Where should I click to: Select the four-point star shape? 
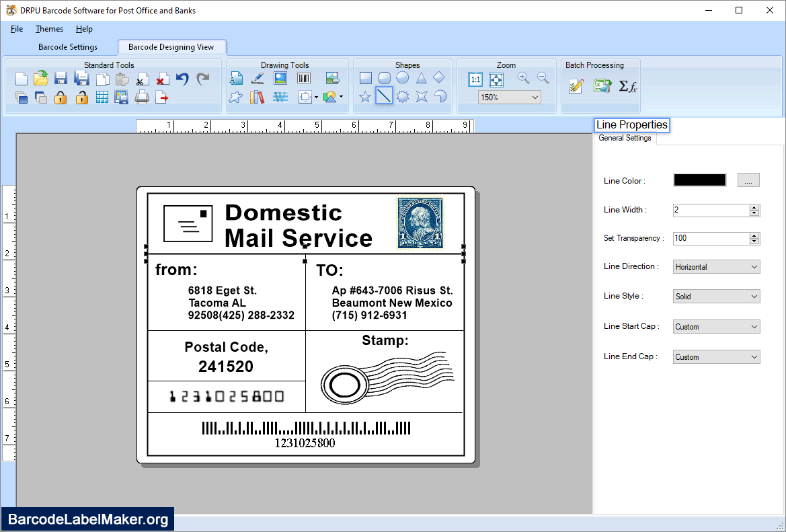point(422,96)
